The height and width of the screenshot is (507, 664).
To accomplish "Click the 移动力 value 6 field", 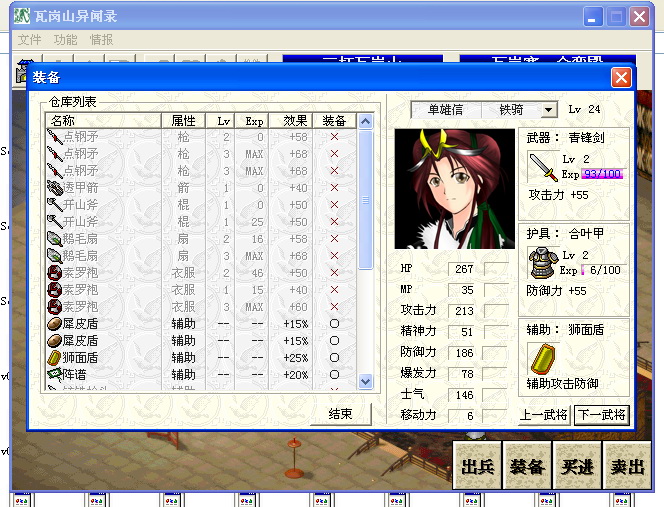I will (x=463, y=416).
